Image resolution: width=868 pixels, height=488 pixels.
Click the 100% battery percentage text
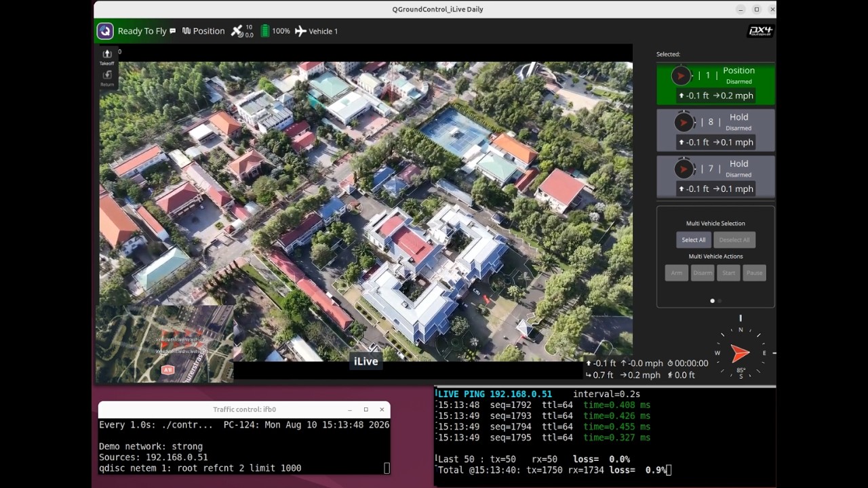(x=281, y=31)
